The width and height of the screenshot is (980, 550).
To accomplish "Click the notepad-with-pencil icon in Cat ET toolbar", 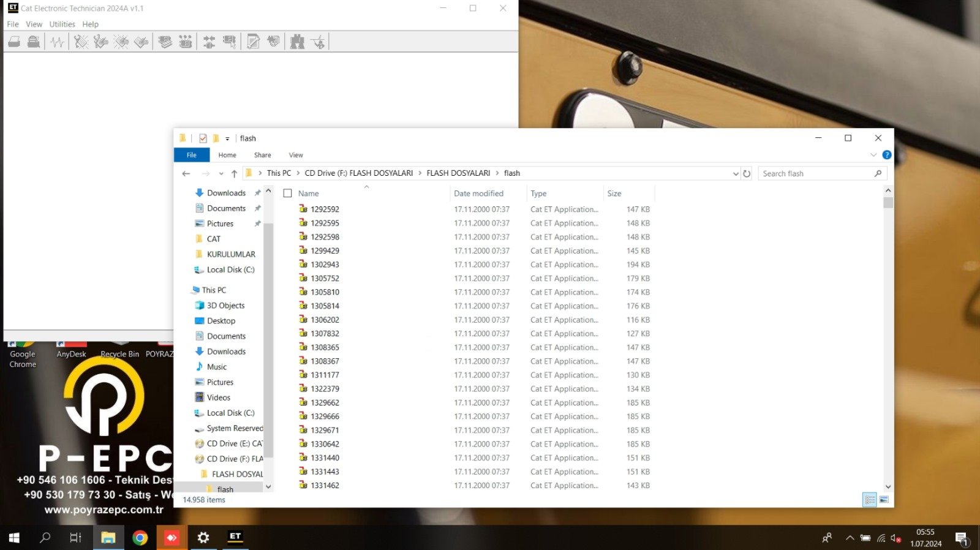I will pos(254,42).
